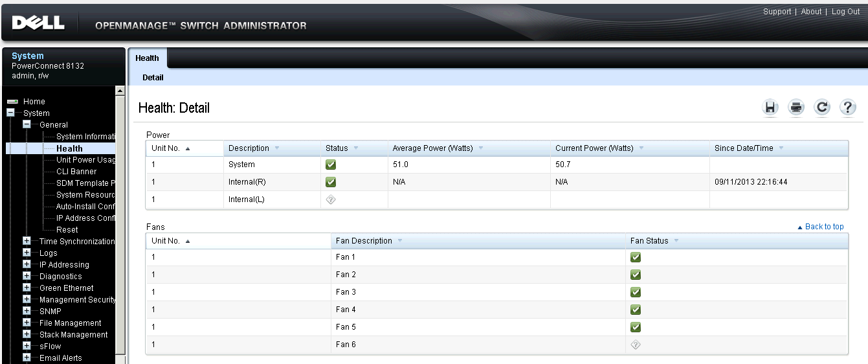Viewport: 868px width, 364px height.
Task: Click the Log Out link
Action: point(845,12)
